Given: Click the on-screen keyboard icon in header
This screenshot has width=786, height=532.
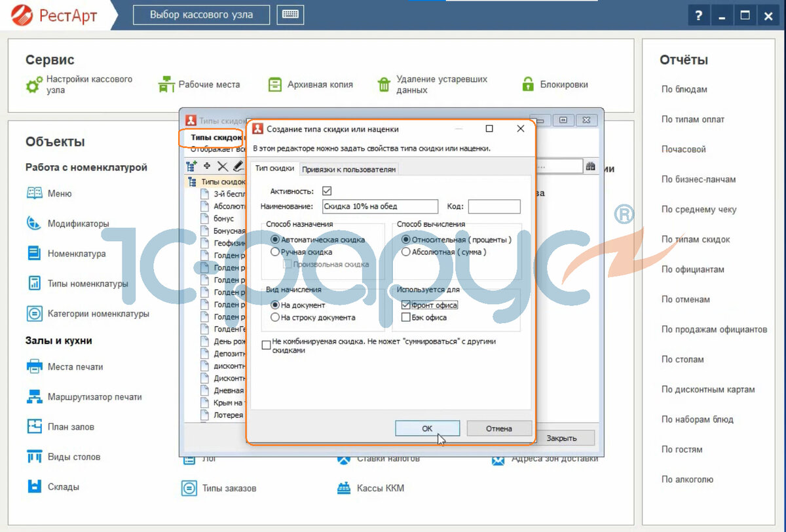Looking at the screenshot, I should (x=290, y=14).
